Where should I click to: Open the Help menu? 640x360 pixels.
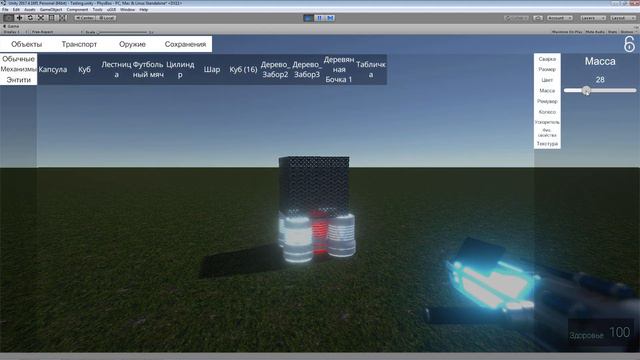click(x=144, y=9)
